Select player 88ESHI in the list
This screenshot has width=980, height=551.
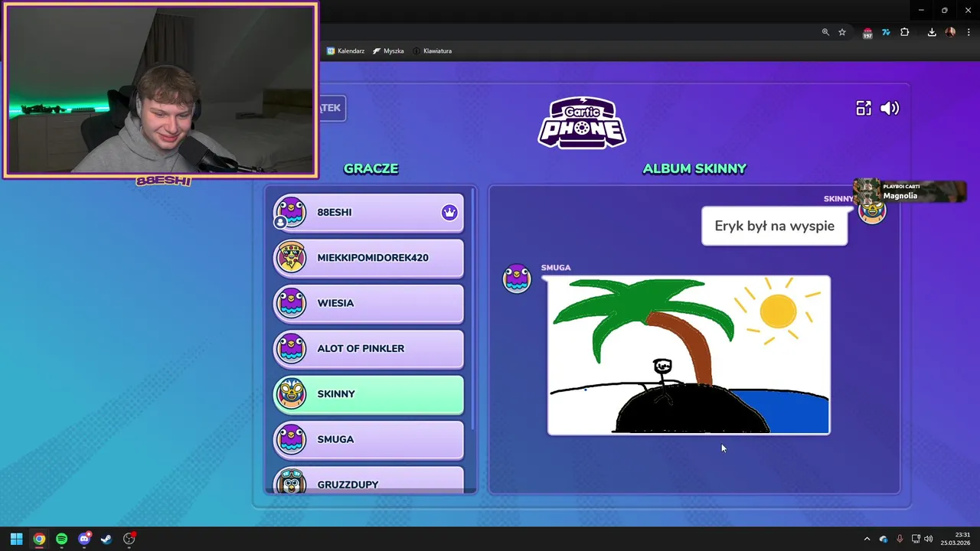[x=369, y=213]
